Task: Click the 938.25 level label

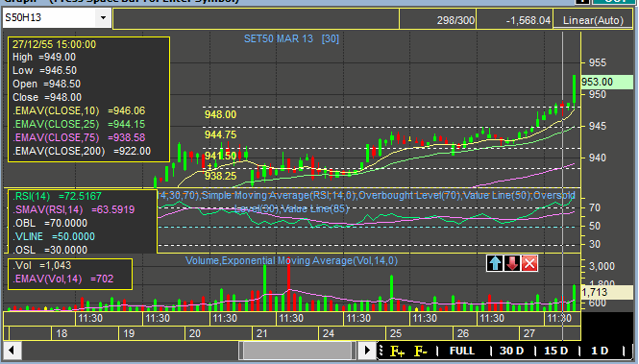Action: [x=220, y=176]
